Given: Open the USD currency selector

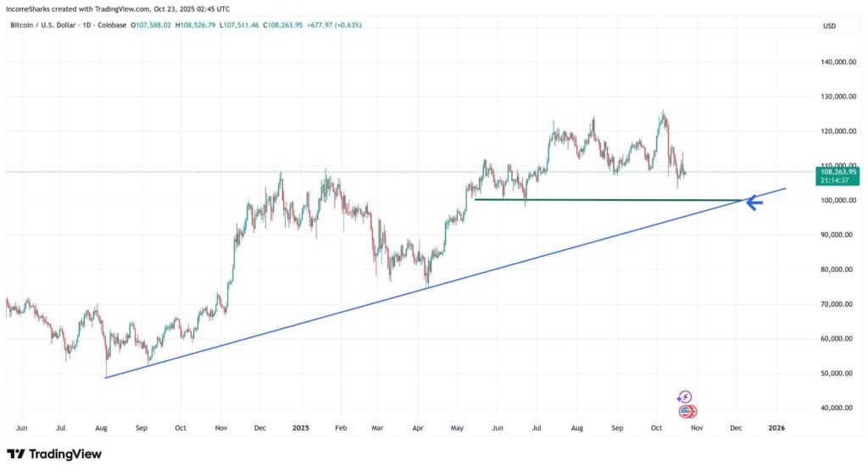Looking at the screenshot, I should pyautogui.click(x=828, y=26).
